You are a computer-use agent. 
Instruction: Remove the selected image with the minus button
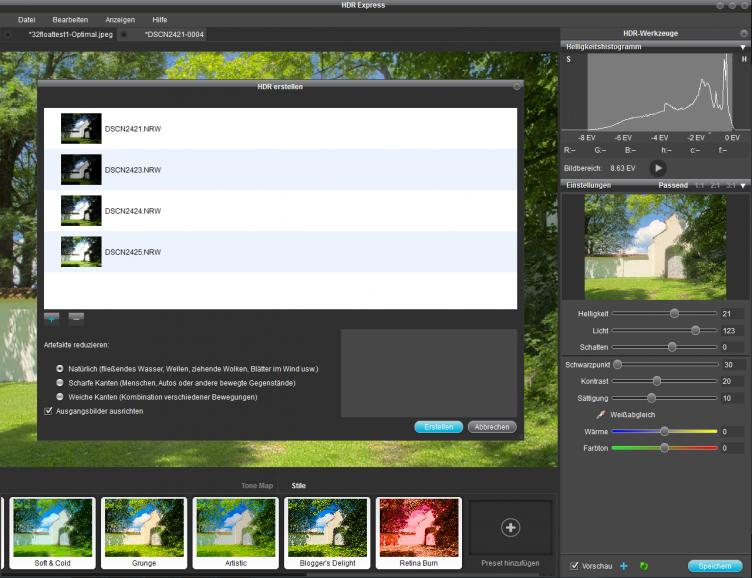[x=76, y=318]
